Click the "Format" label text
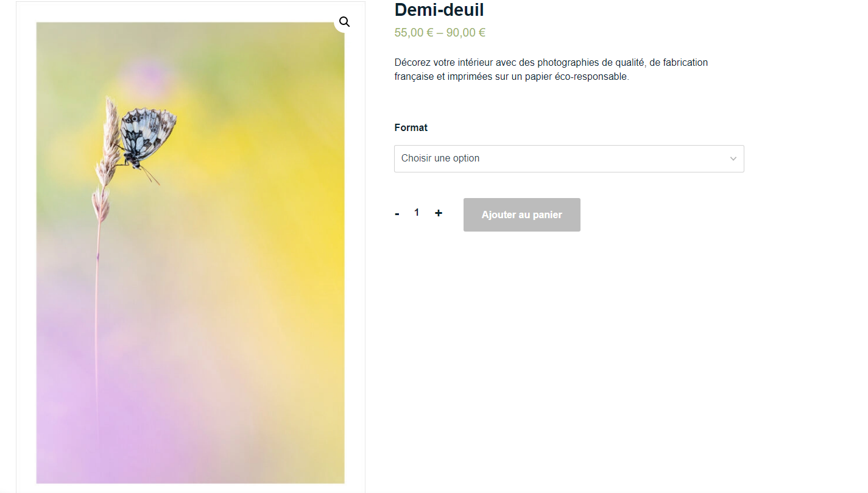Screen dimensions: 868x493 (x=411, y=127)
